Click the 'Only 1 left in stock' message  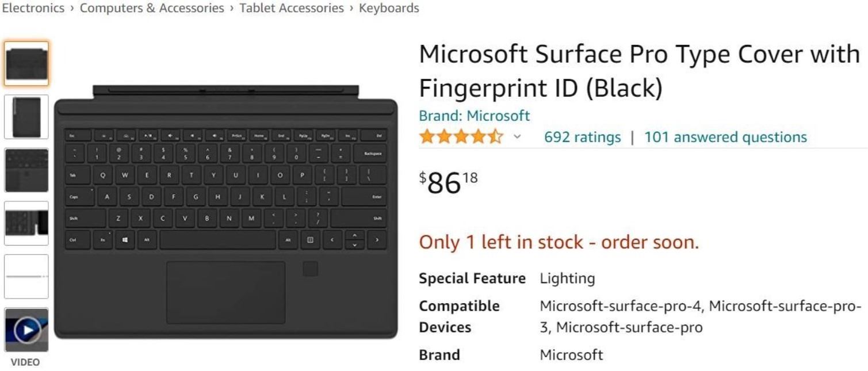point(559,242)
